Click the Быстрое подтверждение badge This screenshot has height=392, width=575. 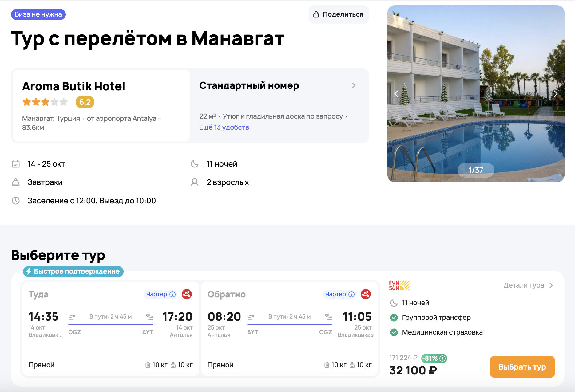point(73,272)
